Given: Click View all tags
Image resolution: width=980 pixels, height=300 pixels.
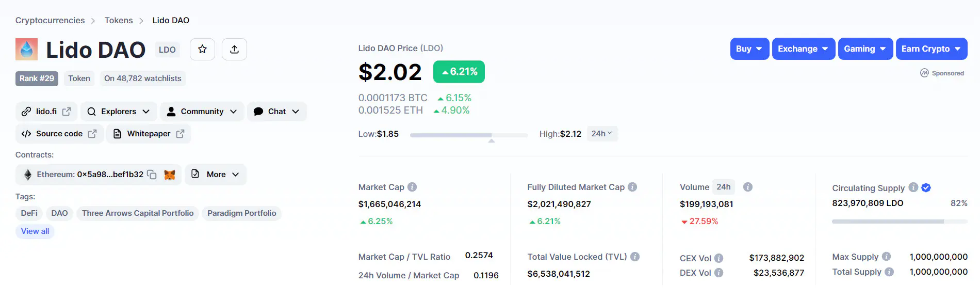Looking at the screenshot, I should (35, 231).
